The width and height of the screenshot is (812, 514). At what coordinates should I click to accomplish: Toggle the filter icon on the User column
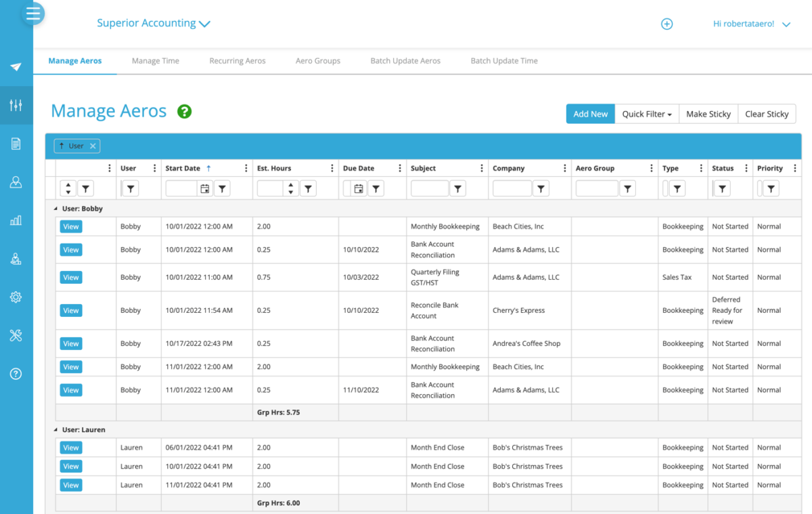(130, 188)
